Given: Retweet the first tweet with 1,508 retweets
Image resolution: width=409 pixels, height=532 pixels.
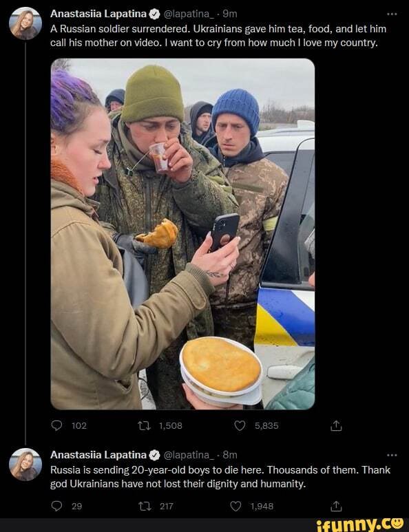Looking at the screenshot, I should coord(144,425).
